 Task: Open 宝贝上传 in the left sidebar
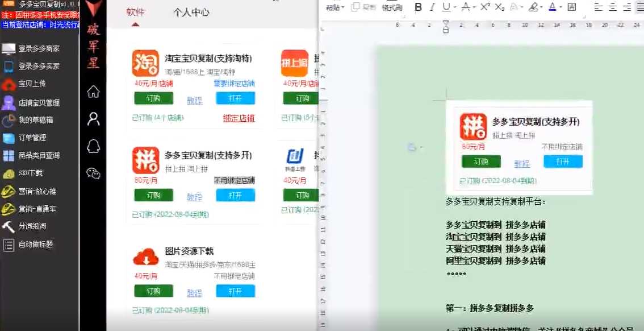tap(24, 84)
